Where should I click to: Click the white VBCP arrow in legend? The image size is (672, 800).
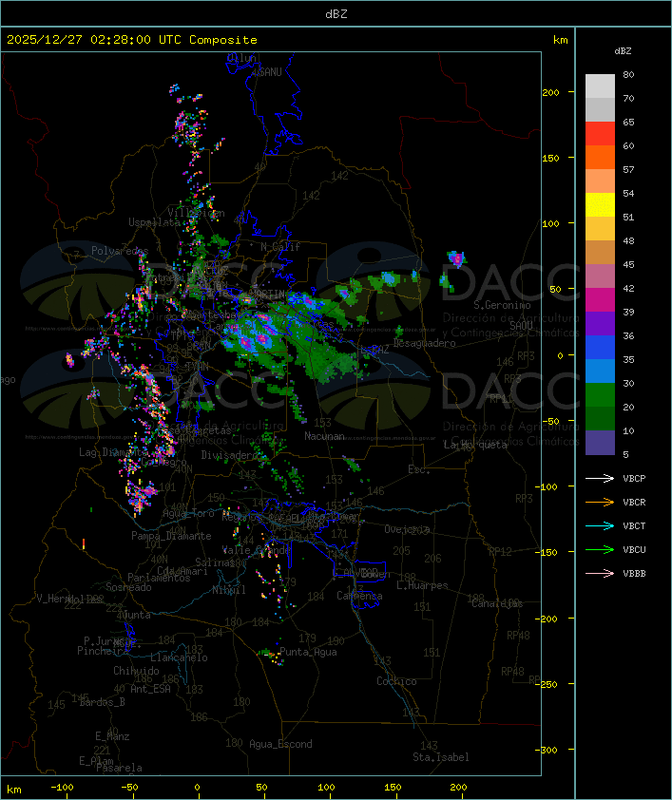pos(600,478)
